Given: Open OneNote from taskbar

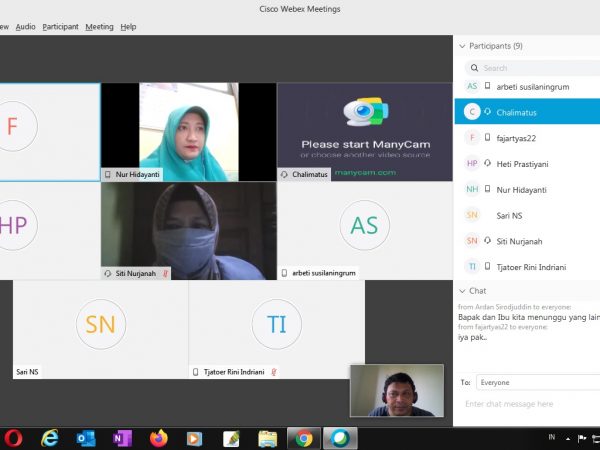Looking at the screenshot, I should tap(122, 439).
